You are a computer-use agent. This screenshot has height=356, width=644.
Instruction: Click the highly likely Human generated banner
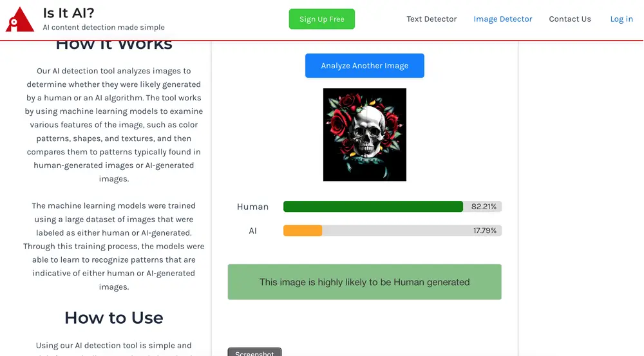coord(365,282)
